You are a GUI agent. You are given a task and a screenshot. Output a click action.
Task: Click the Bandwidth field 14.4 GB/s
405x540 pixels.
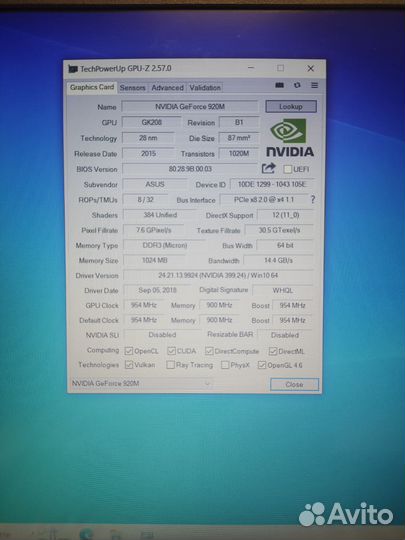tap(278, 260)
